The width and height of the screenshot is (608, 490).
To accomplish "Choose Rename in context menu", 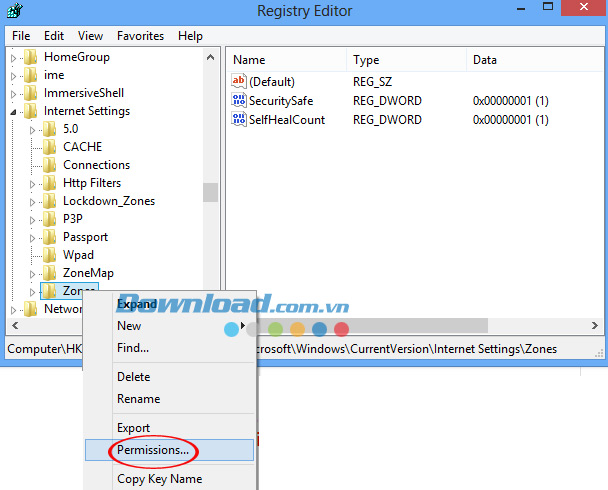I will pyautogui.click(x=169, y=399).
